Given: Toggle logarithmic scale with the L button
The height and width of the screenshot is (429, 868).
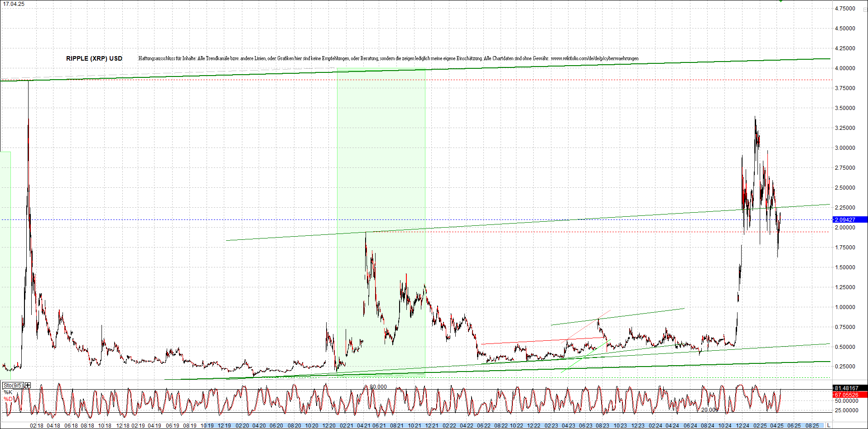Looking at the screenshot, I should [x=829, y=425].
